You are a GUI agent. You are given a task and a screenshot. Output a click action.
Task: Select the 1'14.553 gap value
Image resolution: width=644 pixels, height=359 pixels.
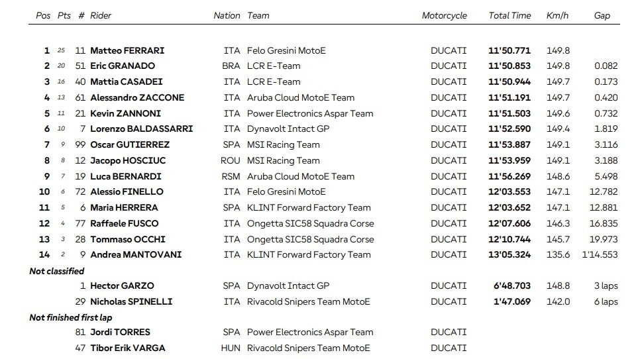600,254
